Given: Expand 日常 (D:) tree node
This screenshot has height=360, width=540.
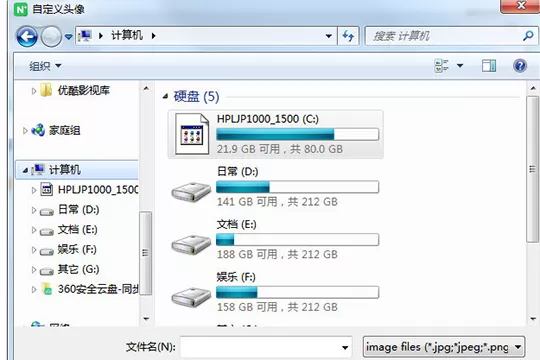Looking at the screenshot, I should click(34, 210).
